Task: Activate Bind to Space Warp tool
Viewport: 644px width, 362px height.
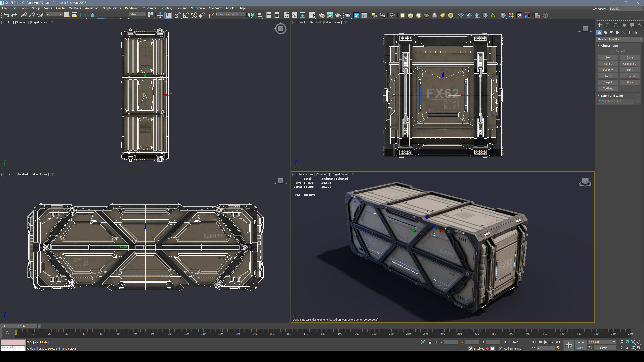Action: point(40,15)
